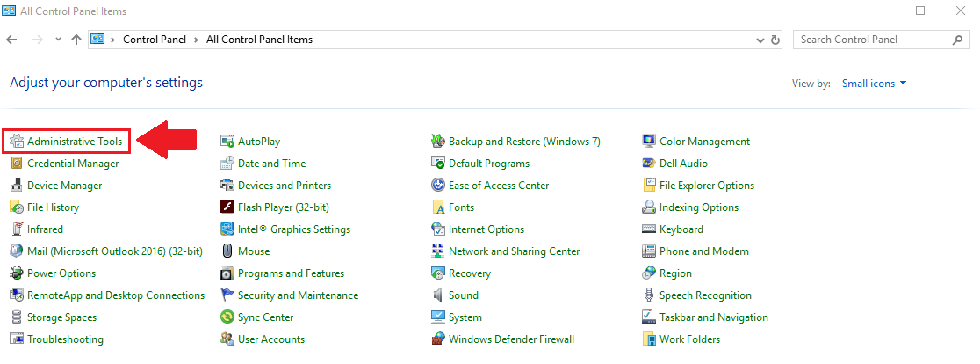This screenshot has height=364, width=980.
Task: Click the Backup and Restore icon
Action: (438, 142)
